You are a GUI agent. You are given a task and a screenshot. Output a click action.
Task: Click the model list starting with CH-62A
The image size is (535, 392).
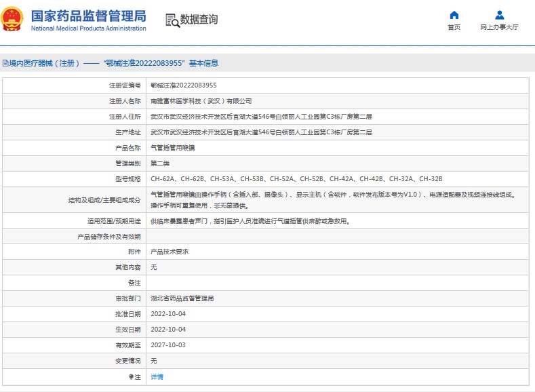(x=296, y=179)
